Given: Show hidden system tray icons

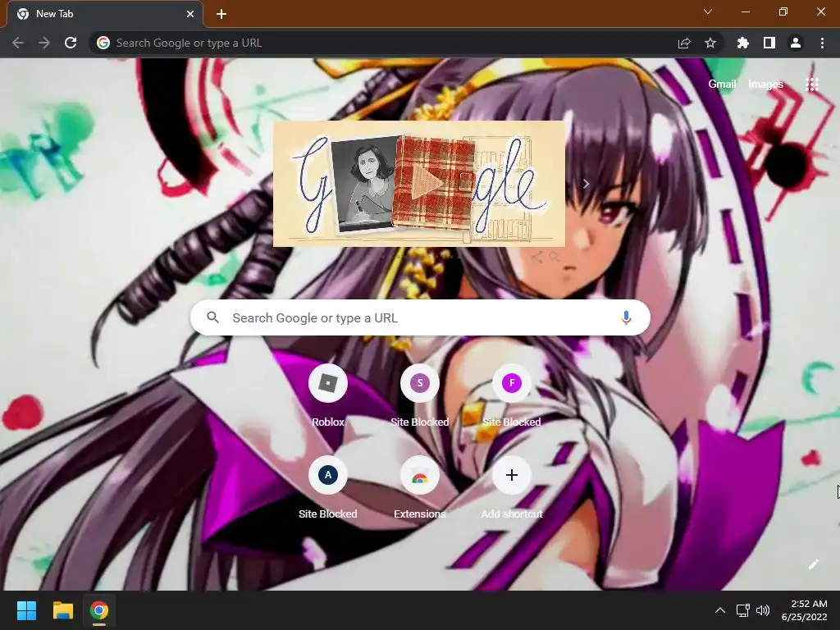Looking at the screenshot, I should point(720,610).
